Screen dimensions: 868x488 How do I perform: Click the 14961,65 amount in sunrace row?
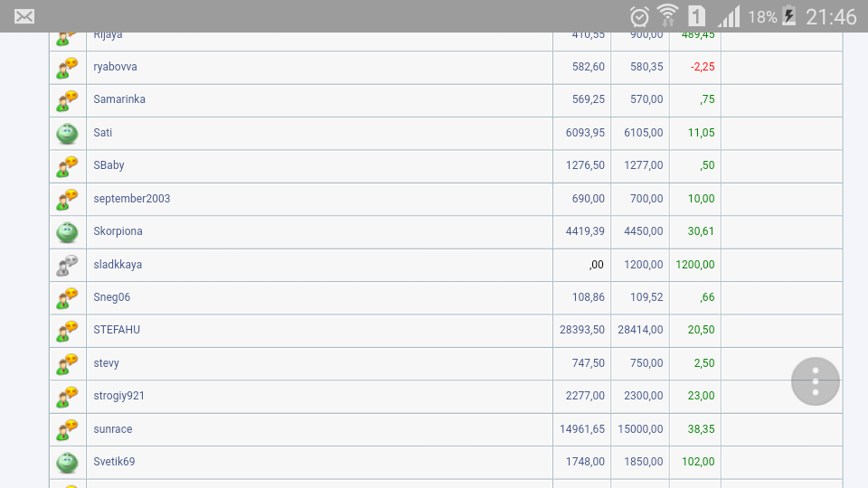(x=582, y=429)
